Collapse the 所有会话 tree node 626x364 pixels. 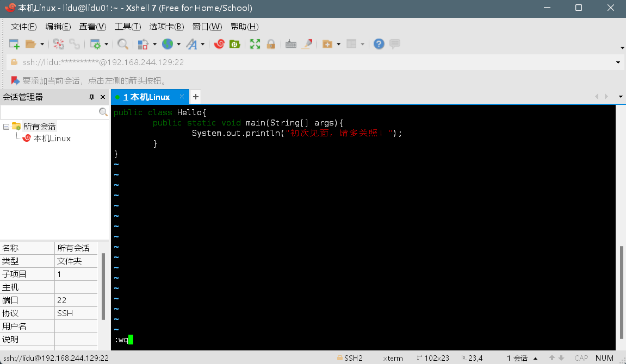click(x=6, y=127)
